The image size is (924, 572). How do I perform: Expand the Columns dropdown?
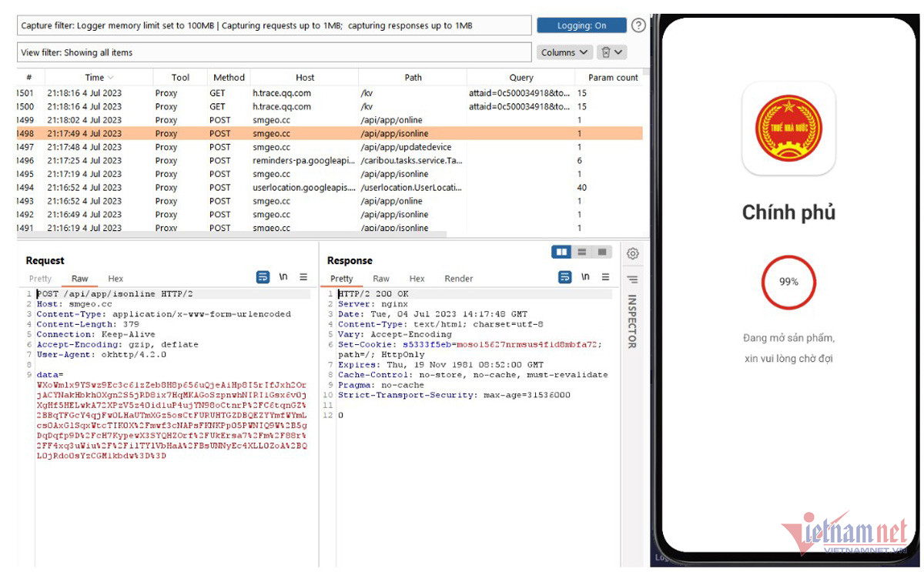[x=564, y=52]
